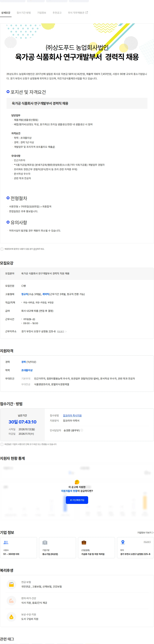The image size is (154, 644).
Task: Click the 09:00 ~ 18:00 working hours
Action: 31,323
